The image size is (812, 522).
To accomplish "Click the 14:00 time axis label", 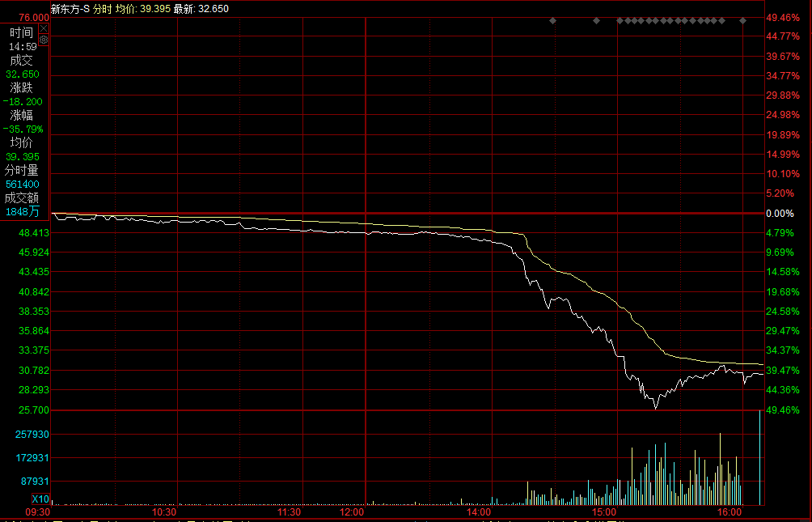I will [478, 512].
